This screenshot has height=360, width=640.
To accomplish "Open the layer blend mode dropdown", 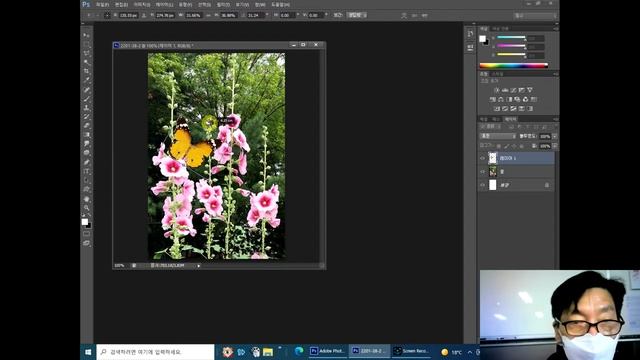I will tap(498, 136).
